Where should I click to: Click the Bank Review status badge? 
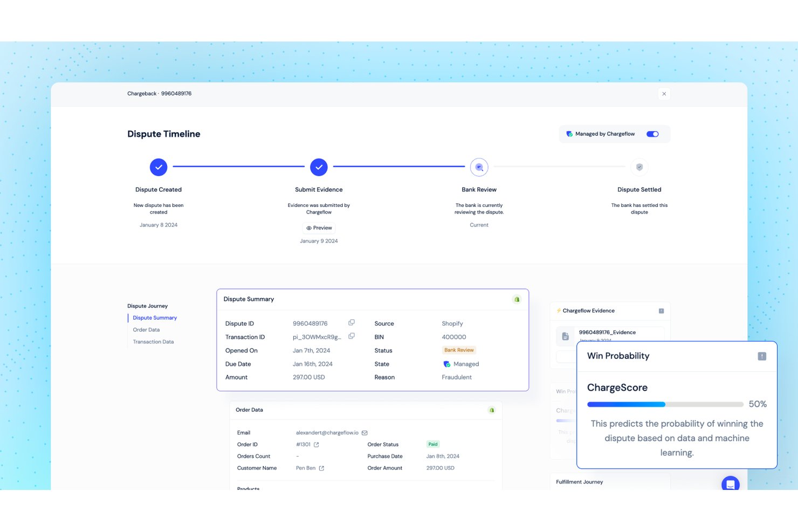coord(459,350)
